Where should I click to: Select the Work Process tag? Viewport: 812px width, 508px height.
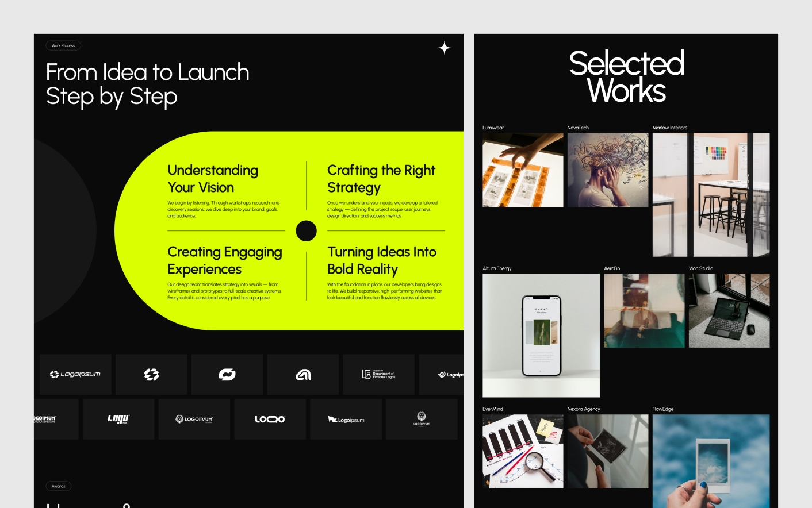[63, 45]
